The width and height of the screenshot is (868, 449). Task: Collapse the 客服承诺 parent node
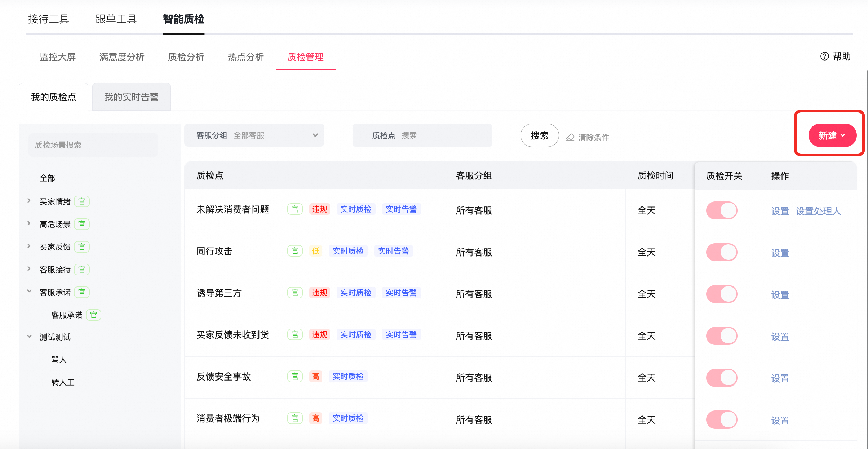29,292
